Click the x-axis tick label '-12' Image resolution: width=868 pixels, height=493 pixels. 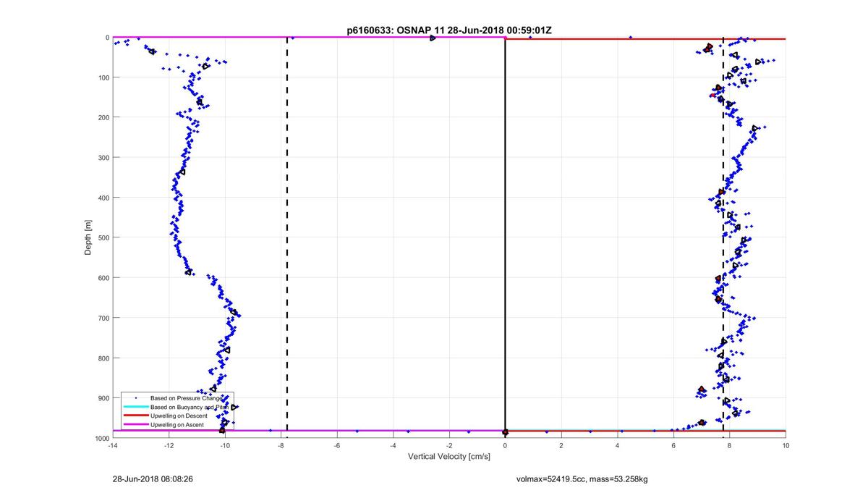point(169,445)
